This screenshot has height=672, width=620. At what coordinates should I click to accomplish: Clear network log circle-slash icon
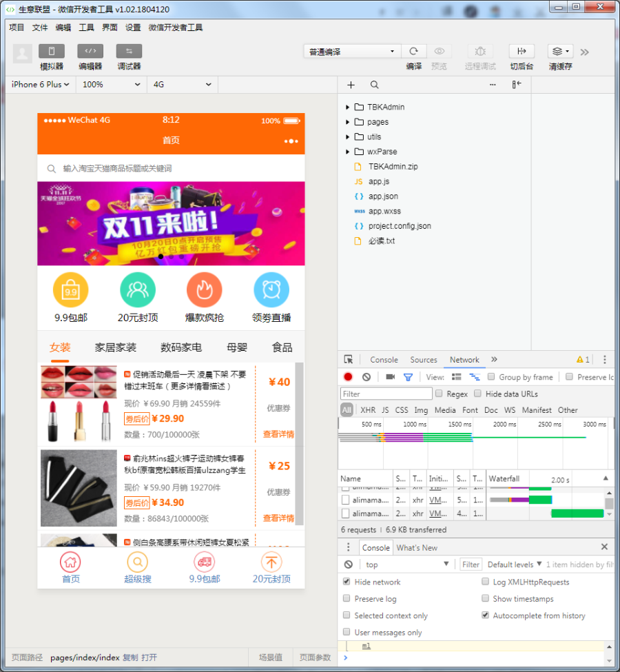tap(366, 377)
